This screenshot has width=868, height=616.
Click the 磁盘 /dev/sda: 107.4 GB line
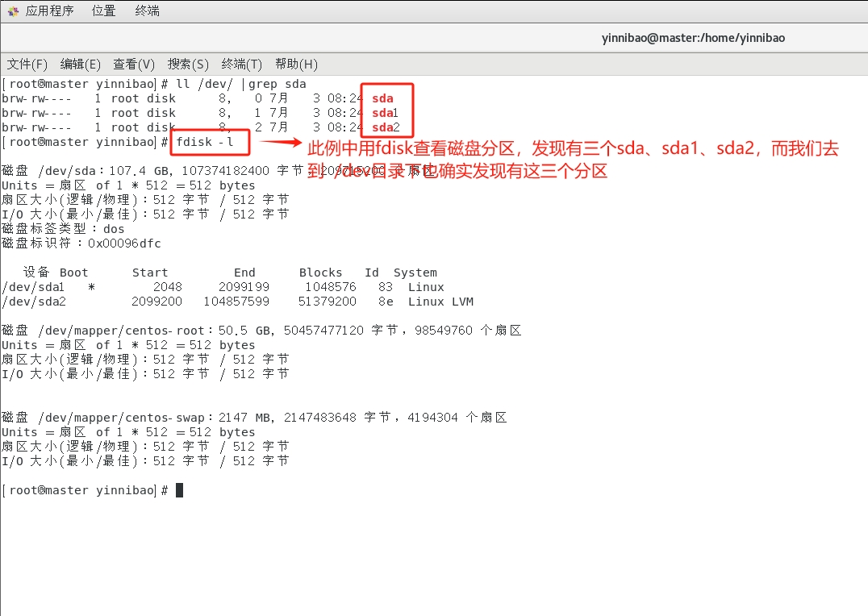click(x=219, y=171)
